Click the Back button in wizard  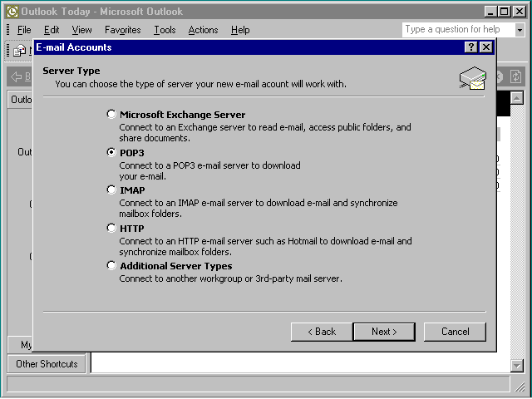(322, 332)
